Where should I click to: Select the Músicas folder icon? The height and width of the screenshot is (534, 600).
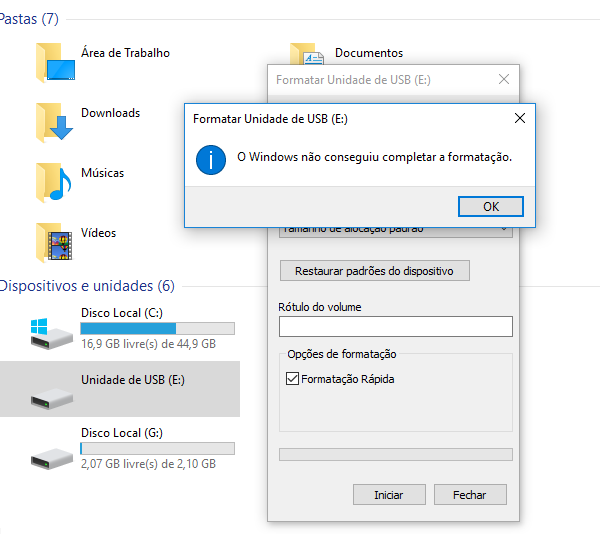tap(54, 182)
